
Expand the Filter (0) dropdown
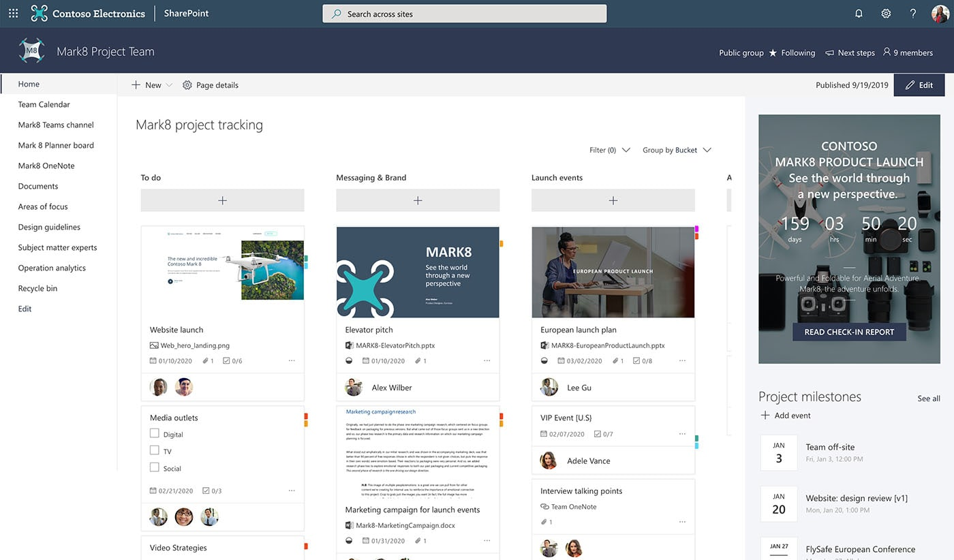click(610, 150)
